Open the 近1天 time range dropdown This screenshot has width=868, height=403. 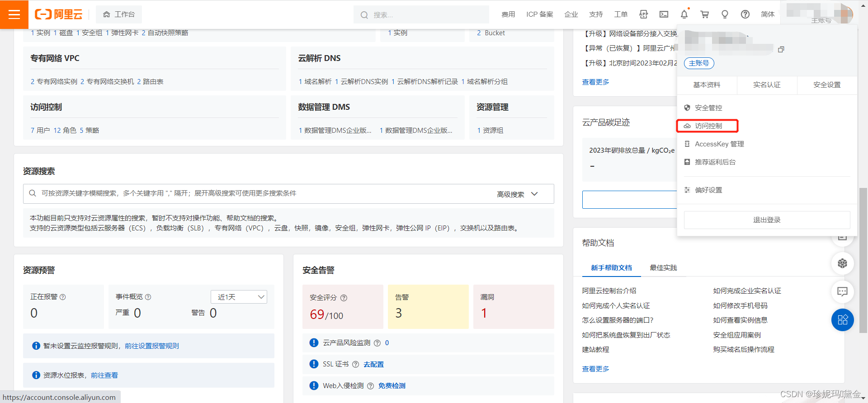coord(239,297)
